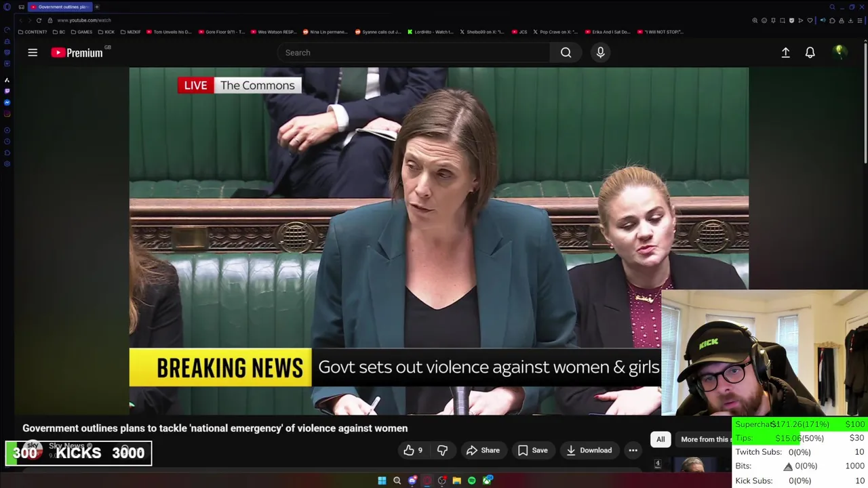
Task: Click the page vertical scrollbar
Action: click(865, 102)
